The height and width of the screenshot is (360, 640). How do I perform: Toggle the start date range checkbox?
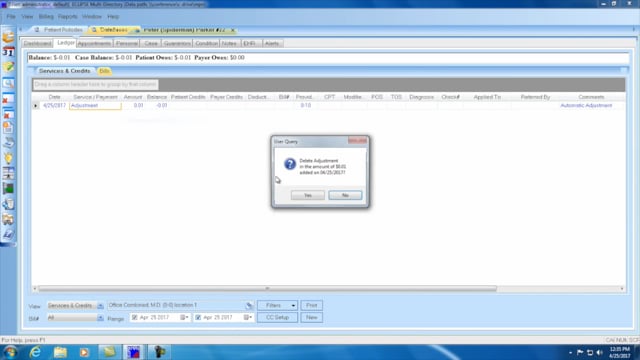(x=134, y=317)
